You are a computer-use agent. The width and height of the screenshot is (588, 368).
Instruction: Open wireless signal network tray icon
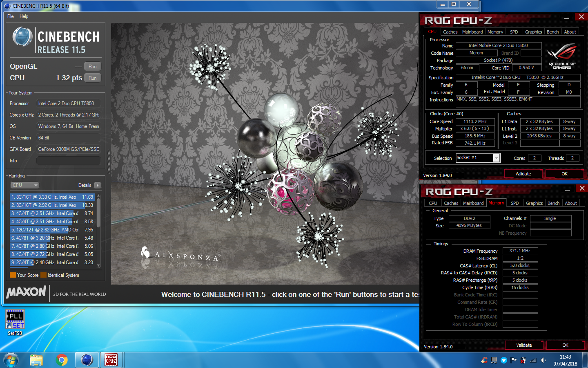533,360
